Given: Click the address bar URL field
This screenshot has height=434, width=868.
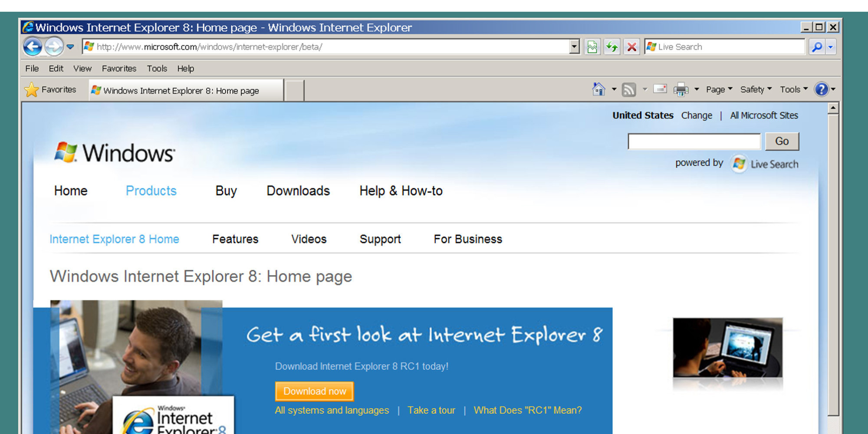Looking at the screenshot, I should click(325, 46).
